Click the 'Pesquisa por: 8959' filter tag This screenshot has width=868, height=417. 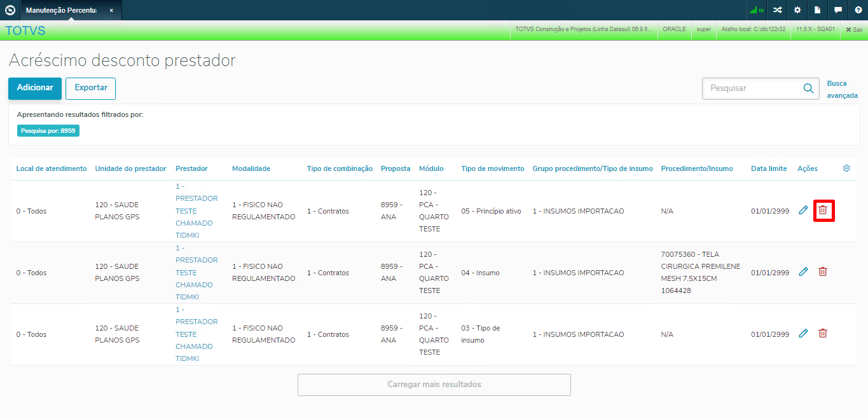pyautogui.click(x=48, y=130)
